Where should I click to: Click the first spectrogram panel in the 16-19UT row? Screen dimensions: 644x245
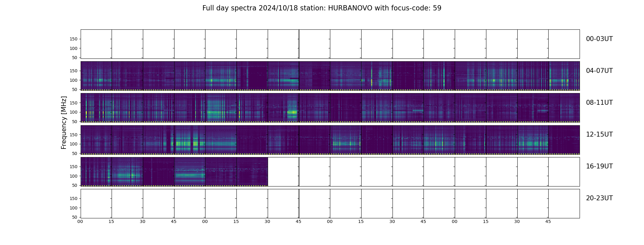click(x=96, y=171)
